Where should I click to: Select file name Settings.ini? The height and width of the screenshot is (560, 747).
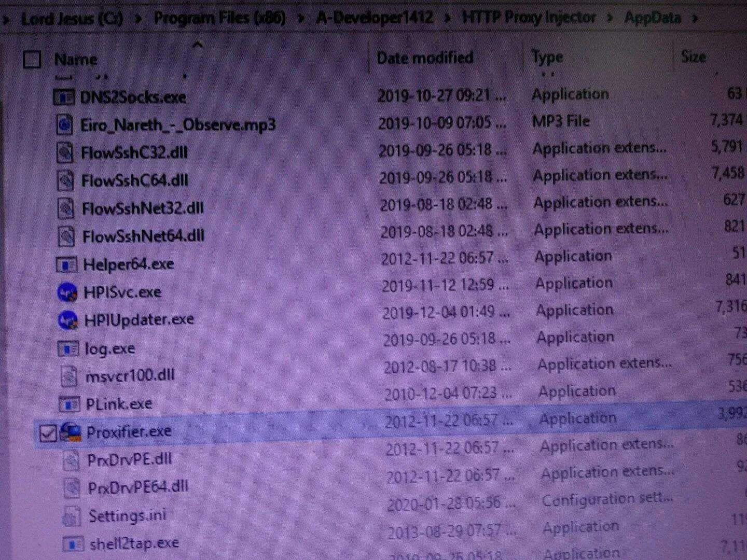(x=128, y=515)
